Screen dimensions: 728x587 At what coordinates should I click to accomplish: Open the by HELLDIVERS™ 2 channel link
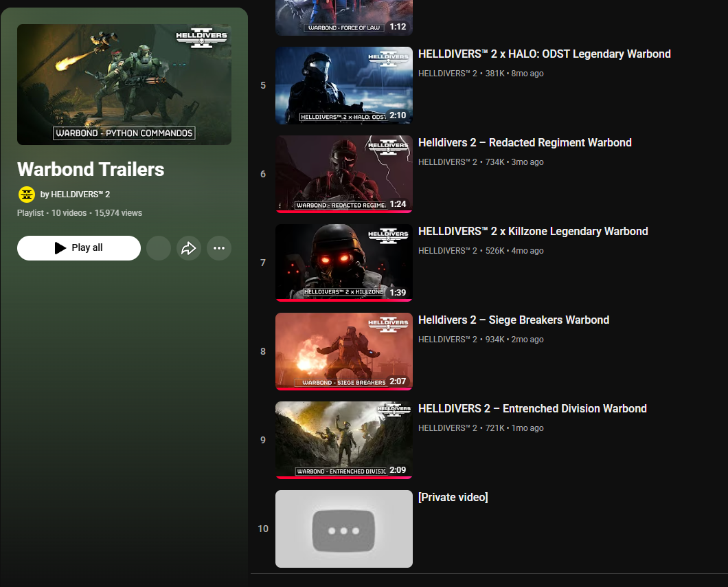pos(76,195)
